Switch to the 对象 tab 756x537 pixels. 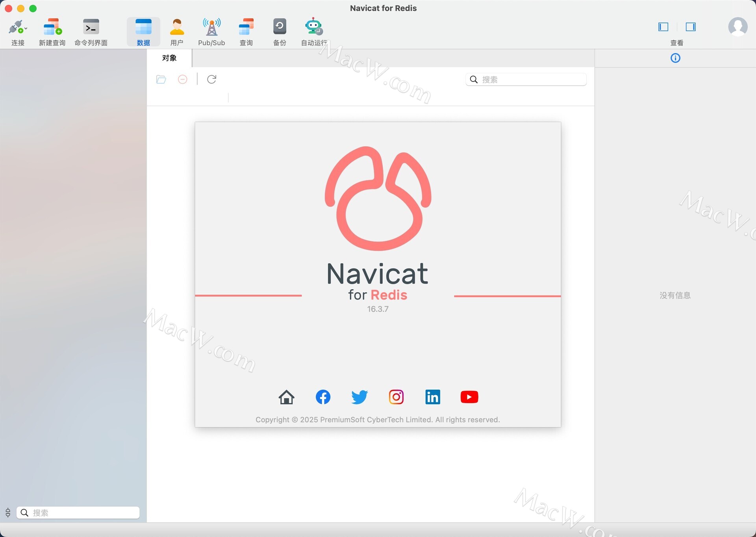click(169, 58)
